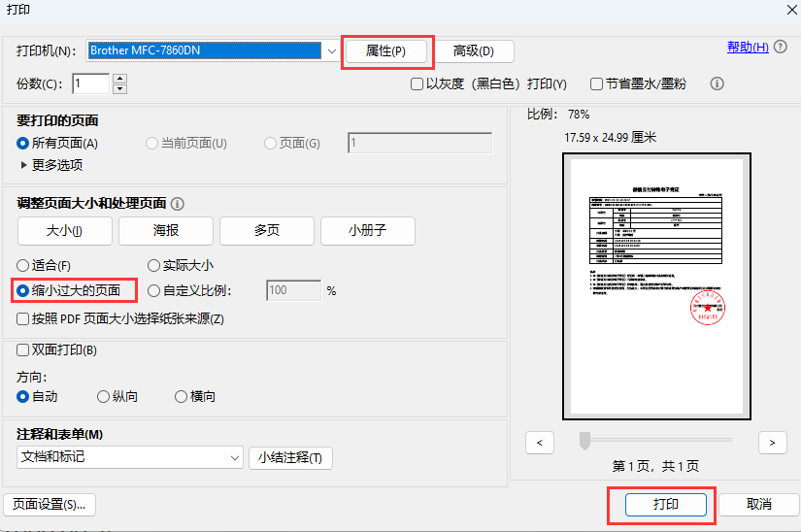Image resolution: width=801 pixels, height=532 pixels.
Task: Open the printer selection dropdown
Action: 332,50
